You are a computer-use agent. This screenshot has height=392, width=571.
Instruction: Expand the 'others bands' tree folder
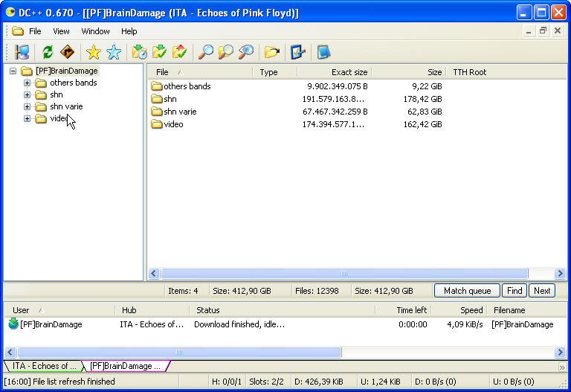click(x=28, y=83)
